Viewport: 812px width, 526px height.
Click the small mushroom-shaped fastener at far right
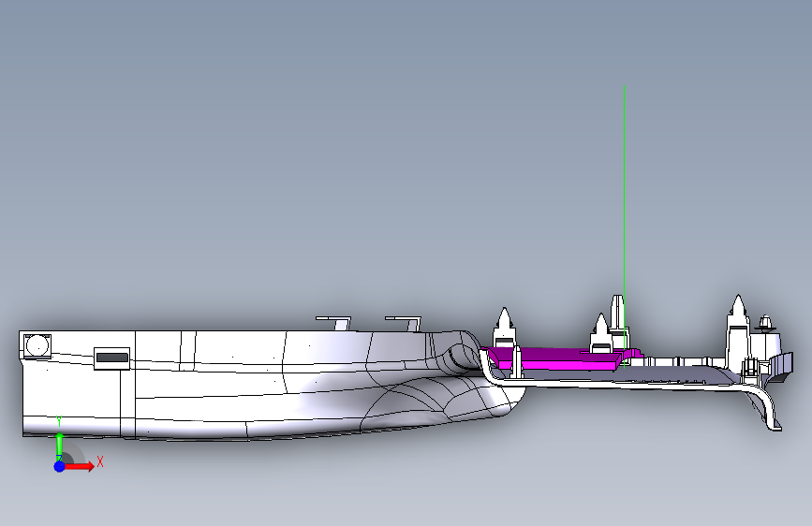point(765,324)
